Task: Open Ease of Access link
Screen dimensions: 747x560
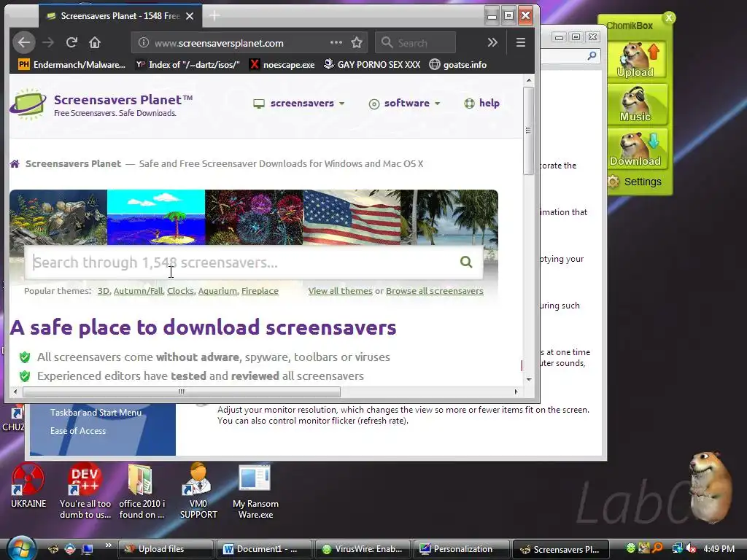Action: coord(78,431)
